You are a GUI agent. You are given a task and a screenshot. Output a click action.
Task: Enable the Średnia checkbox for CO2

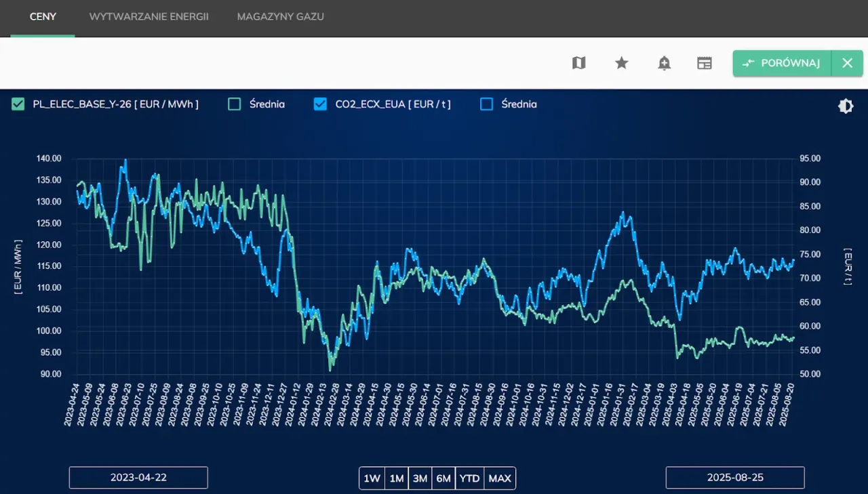click(x=486, y=104)
